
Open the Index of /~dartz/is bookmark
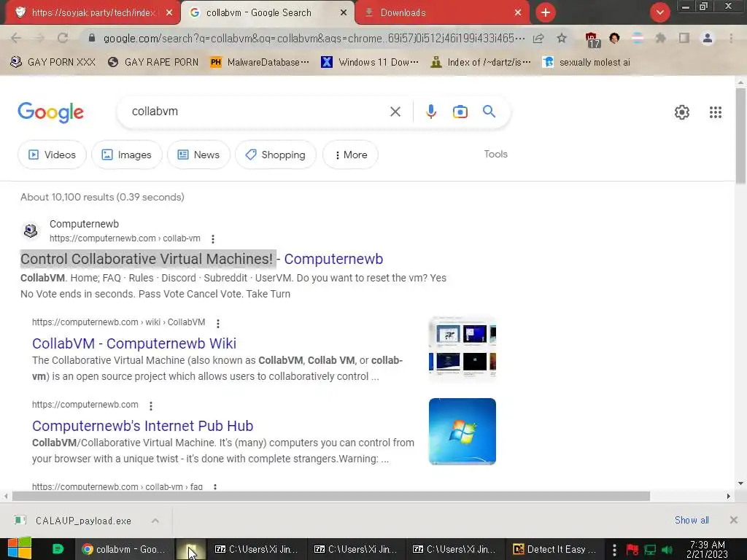(481, 62)
